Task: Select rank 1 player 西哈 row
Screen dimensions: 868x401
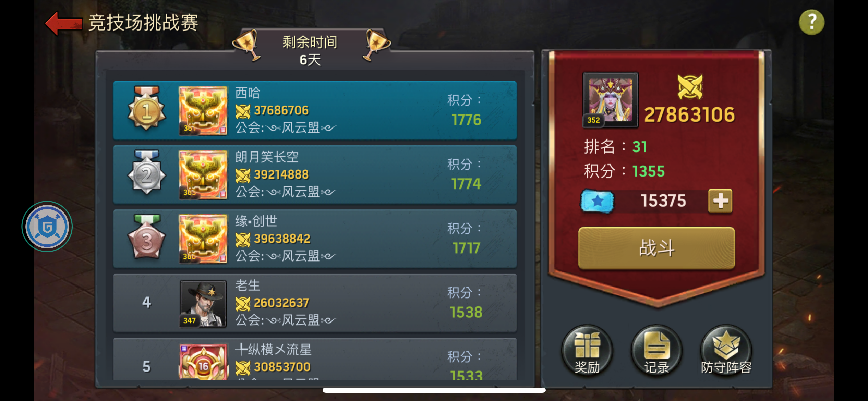Action: click(x=315, y=110)
